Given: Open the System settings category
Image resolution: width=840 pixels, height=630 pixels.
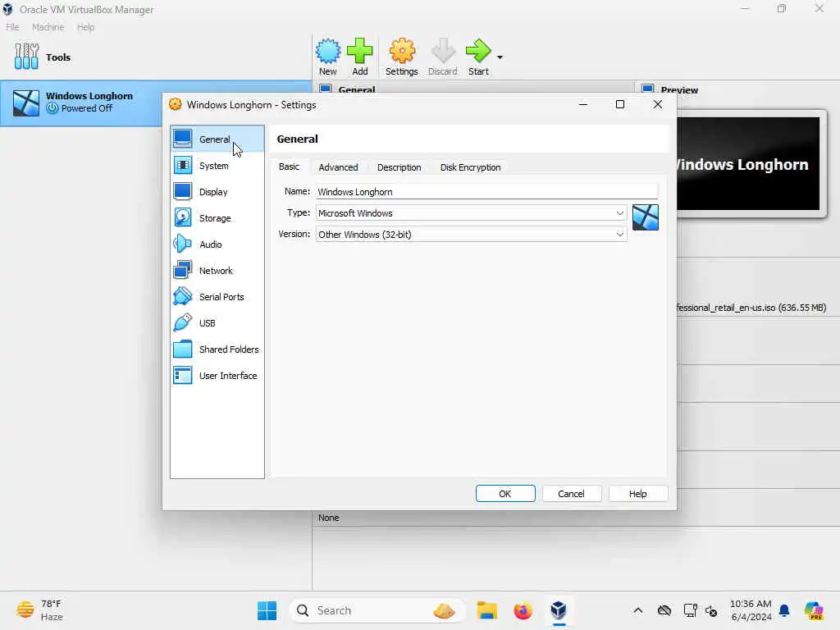Looking at the screenshot, I should pos(217,166).
